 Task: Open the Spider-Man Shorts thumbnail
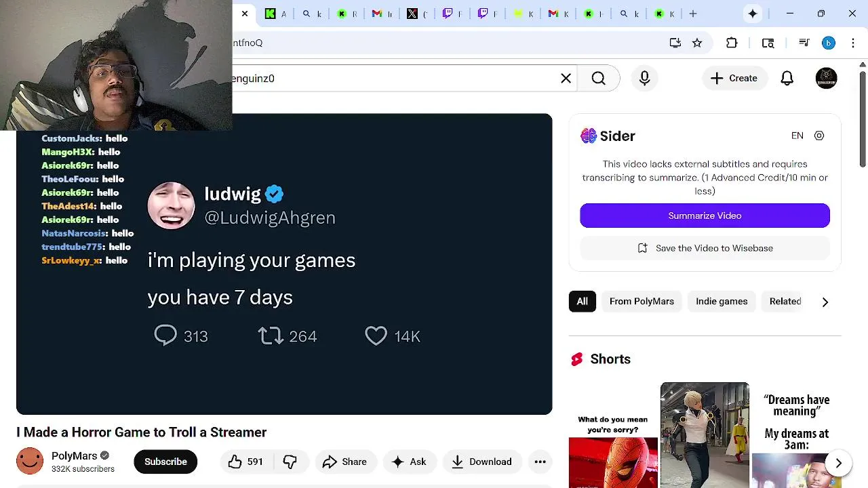pos(613,435)
